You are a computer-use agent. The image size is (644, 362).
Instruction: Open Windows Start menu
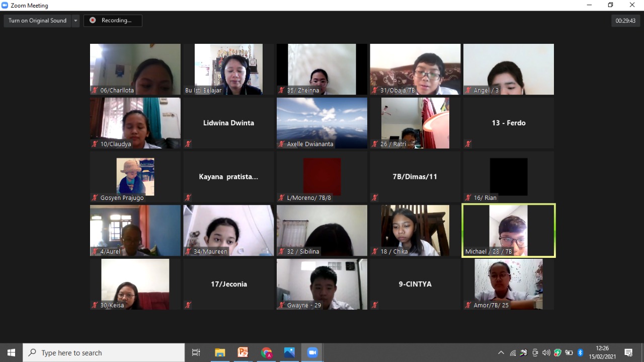point(11,352)
